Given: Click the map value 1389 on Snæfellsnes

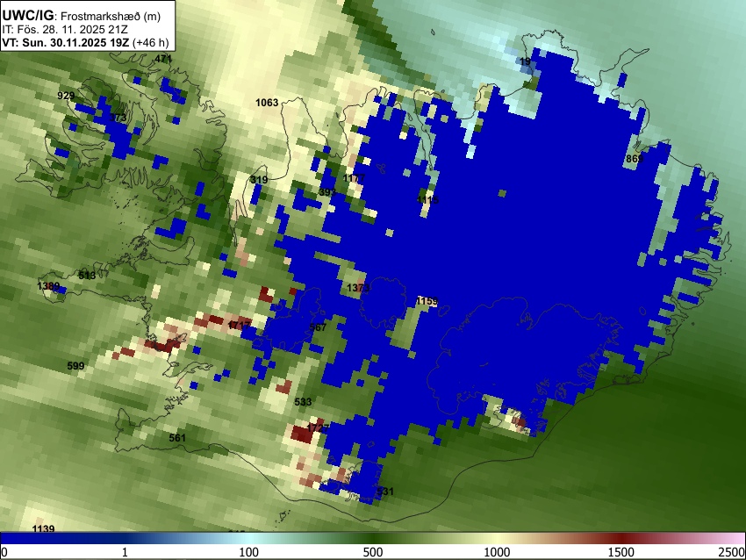Looking at the screenshot, I should click(48, 286).
